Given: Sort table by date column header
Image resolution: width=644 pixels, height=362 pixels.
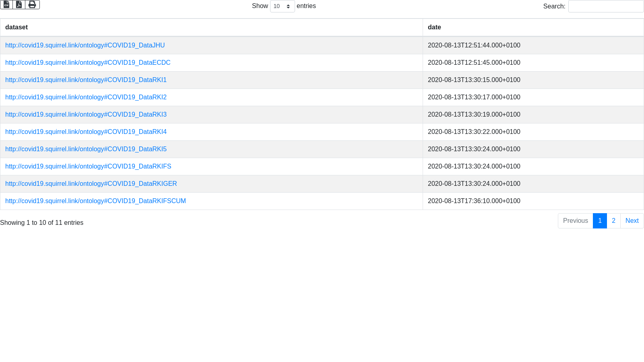Looking at the screenshot, I should click(x=434, y=27).
